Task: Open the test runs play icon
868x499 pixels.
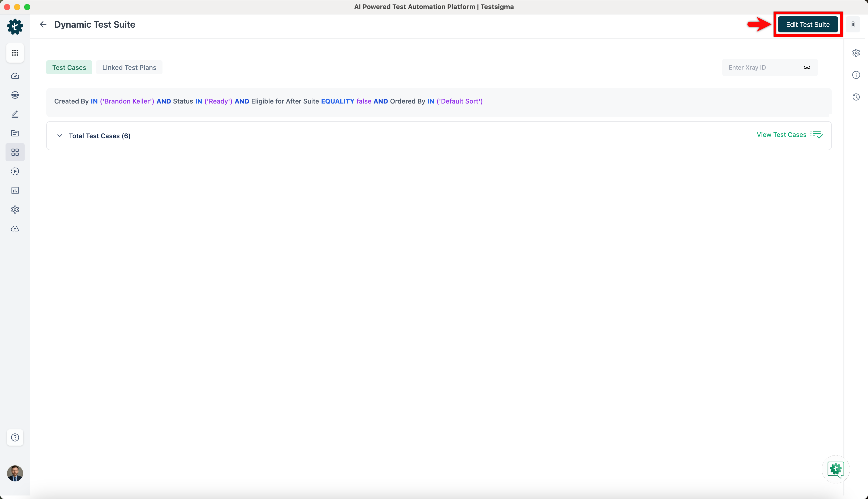Action: (15, 171)
